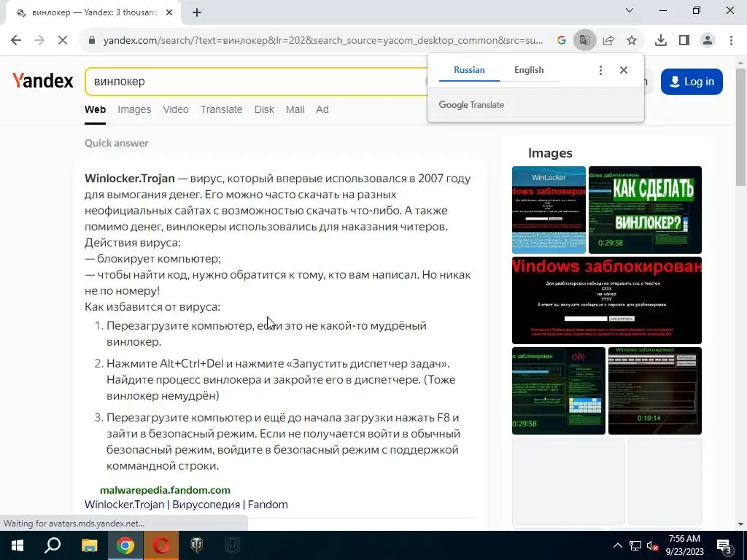This screenshot has width=747, height=560.
Task: Click the Google G icon in address bar
Action: click(x=561, y=41)
